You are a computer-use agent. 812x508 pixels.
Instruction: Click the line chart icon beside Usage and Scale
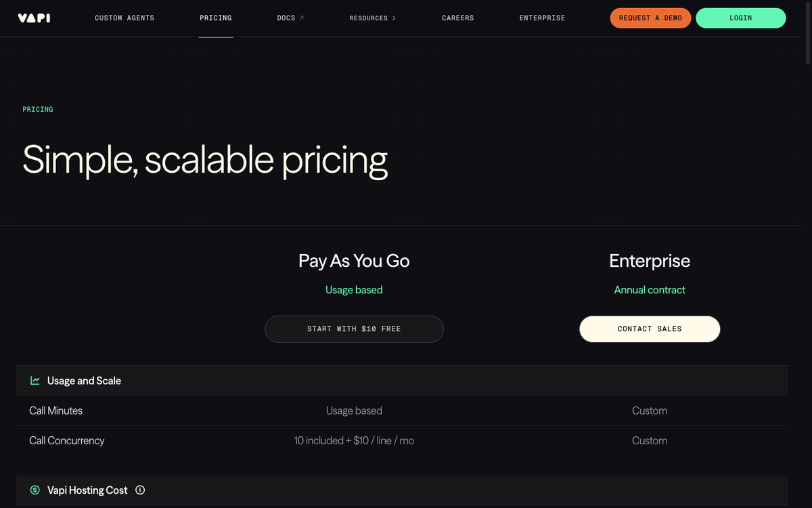35,380
